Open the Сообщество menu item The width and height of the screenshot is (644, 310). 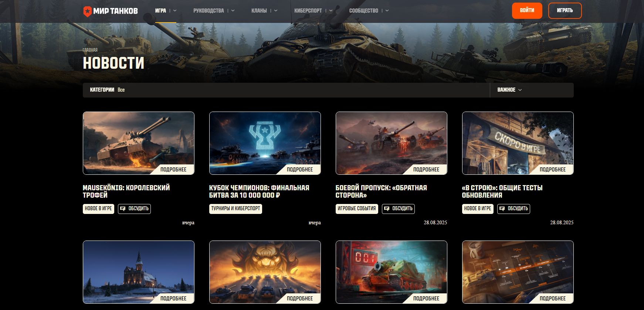363,11
